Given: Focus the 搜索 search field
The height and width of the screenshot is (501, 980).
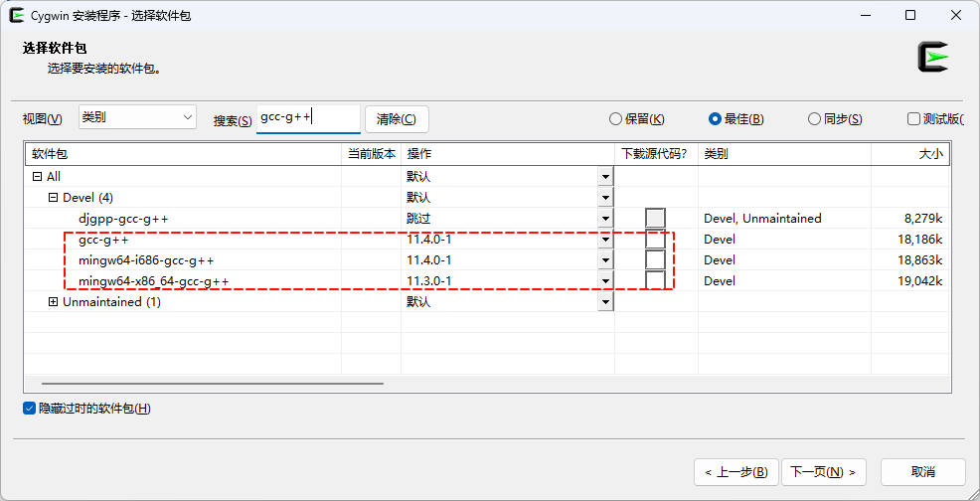Looking at the screenshot, I should click(309, 119).
